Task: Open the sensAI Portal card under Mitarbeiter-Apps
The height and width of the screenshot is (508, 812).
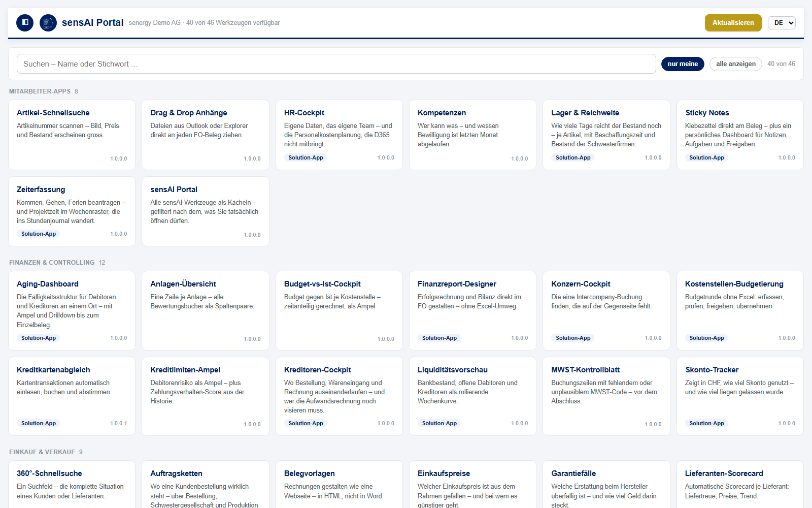Action: tap(206, 211)
